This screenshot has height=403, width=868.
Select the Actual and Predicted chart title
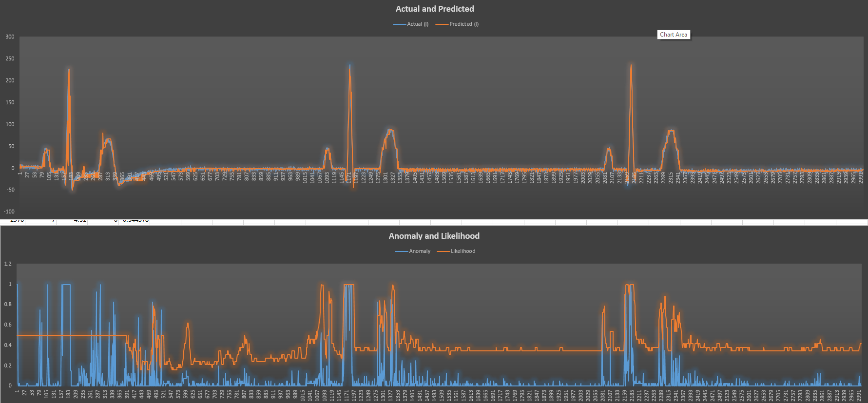coord(435,9)
